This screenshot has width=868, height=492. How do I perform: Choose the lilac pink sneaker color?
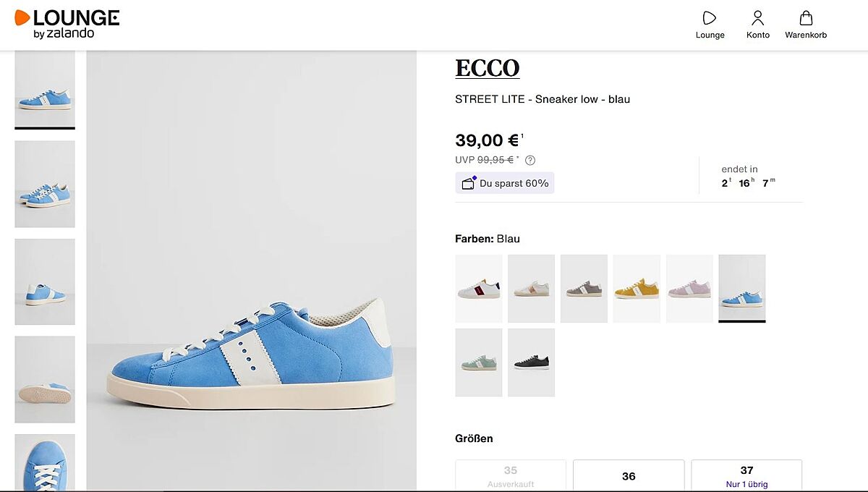coord(689,289)
